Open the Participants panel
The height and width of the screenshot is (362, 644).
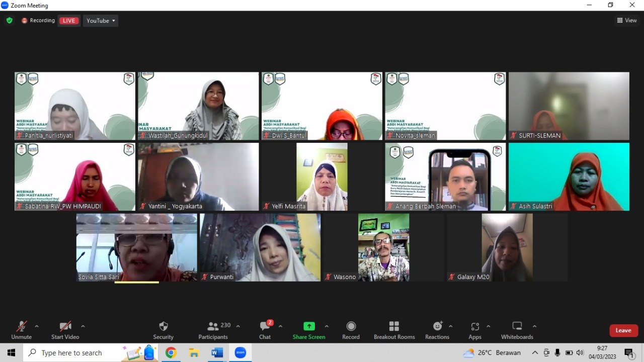[x=213, y=330]
